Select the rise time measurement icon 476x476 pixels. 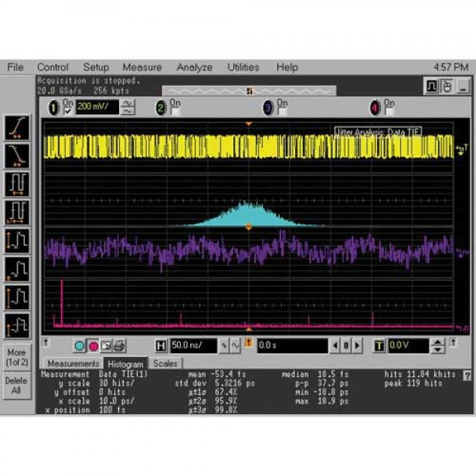tap(17, 127)
